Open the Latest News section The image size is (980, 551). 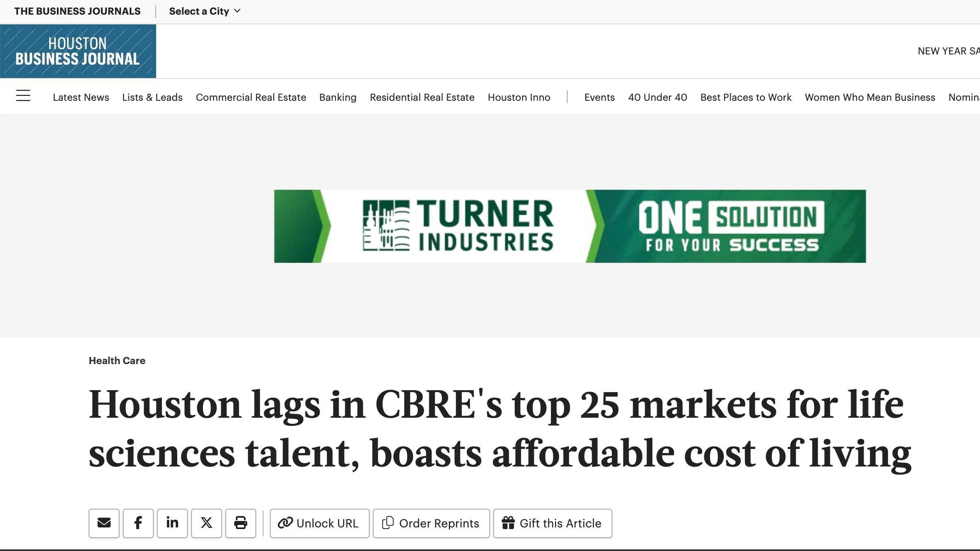point(81,98)
